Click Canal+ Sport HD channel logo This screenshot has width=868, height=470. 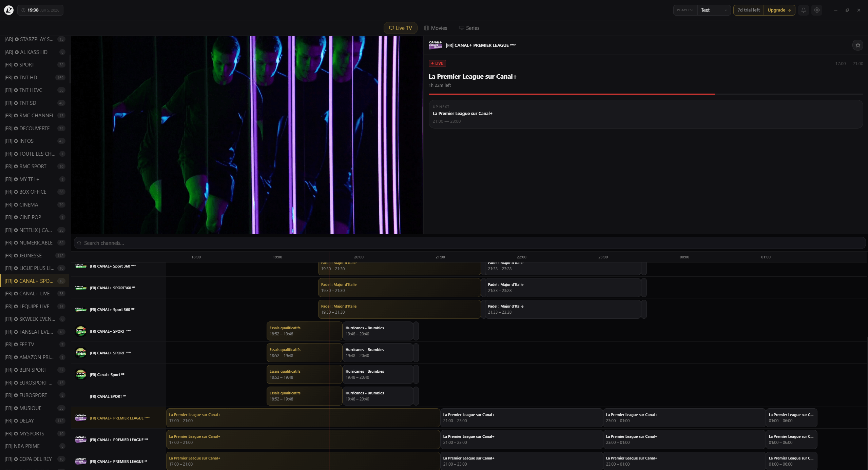tap(81, 374)
